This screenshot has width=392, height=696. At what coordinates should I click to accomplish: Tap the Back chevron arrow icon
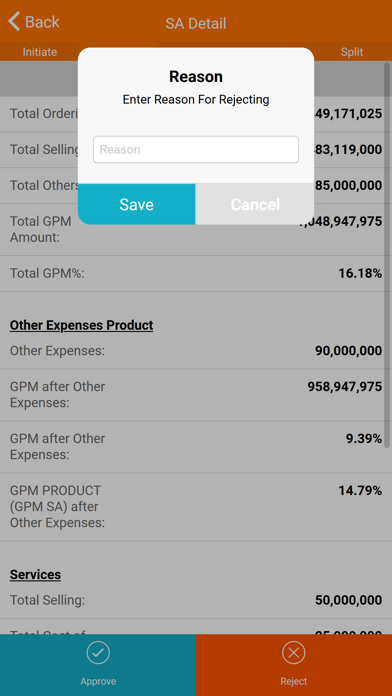tap(14, 21)
